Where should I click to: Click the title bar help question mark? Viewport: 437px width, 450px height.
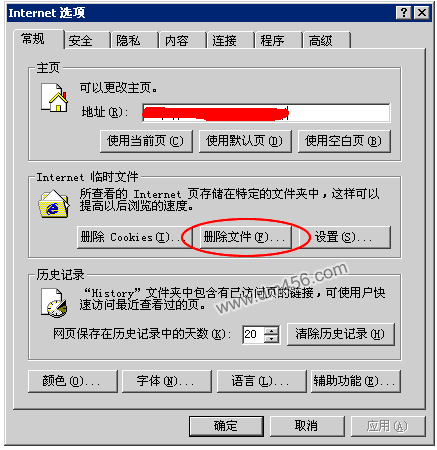click(404, 13)
